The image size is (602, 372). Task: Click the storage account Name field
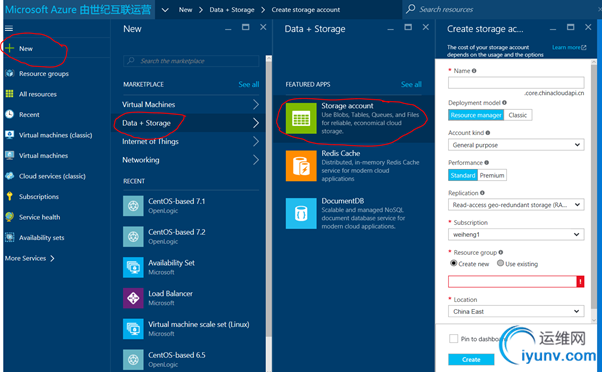[516, 83]
